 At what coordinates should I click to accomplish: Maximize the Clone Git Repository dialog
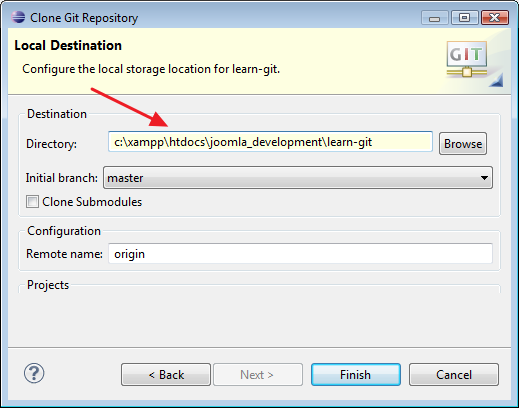pyautogui.click(x=465, y=18)
